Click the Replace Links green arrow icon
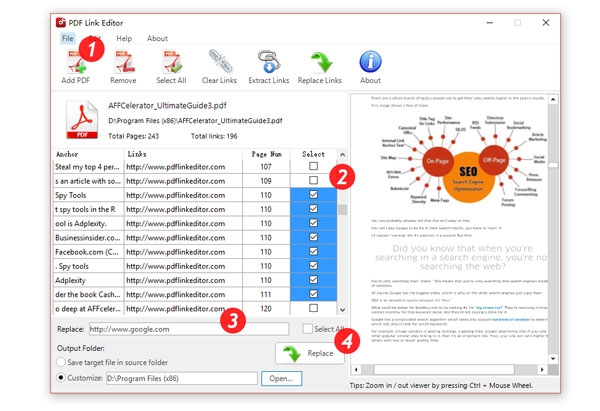600x411 pixels. [x=321, y=62]
